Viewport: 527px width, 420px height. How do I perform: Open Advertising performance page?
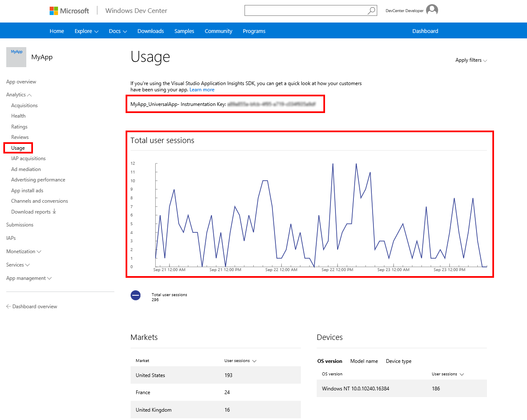[x=38, y=180]
